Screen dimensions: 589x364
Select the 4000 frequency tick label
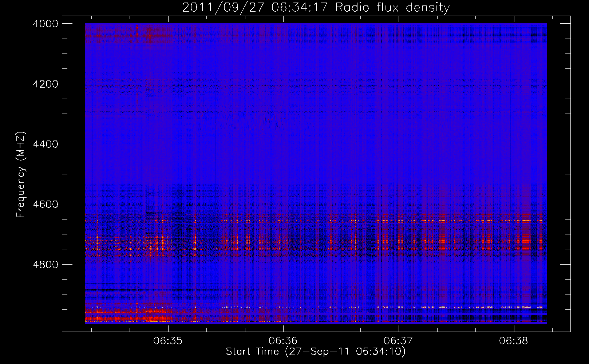click(46, 24)
